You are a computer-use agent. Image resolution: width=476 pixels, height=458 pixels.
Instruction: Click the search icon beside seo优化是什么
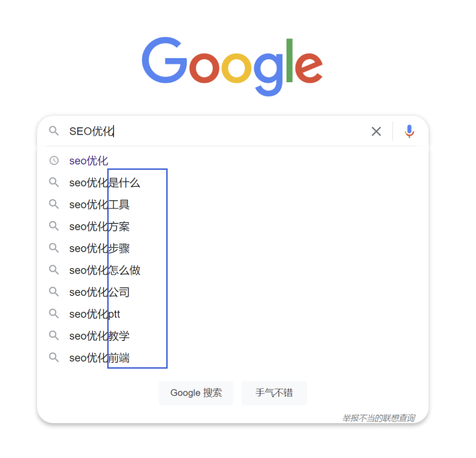[54, 183]
